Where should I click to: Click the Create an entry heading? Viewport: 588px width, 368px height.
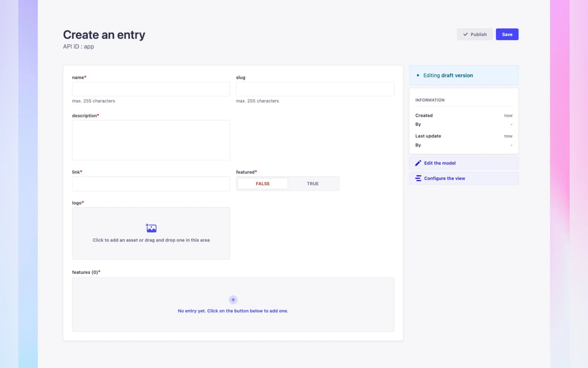click(x=104, y=35)
